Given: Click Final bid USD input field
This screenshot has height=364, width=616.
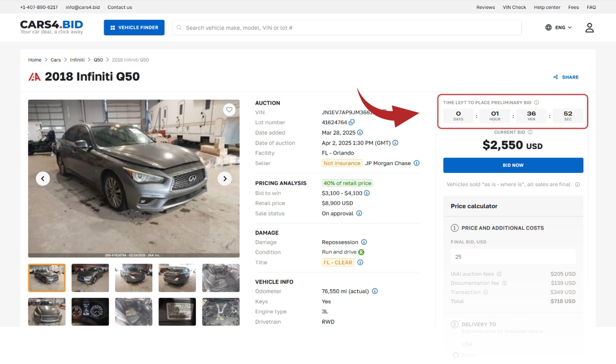Looking at the screenshot, I should pyautogui.click(x=513, y=257).
